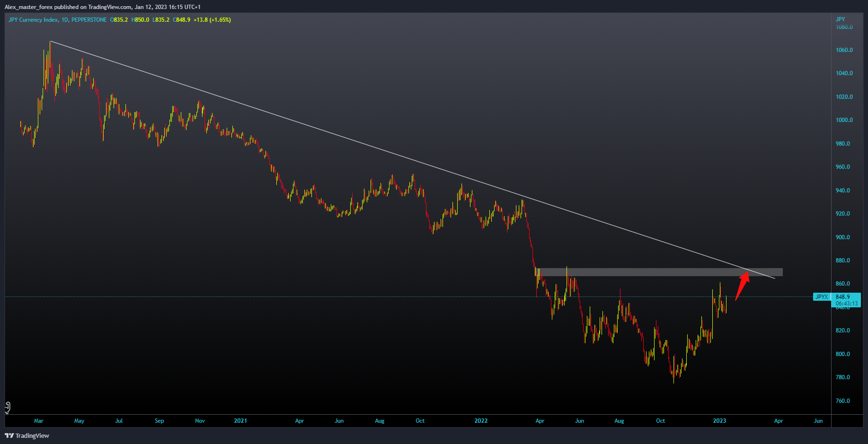Click the May label on time axis
The width and height of the screenshot is (868, 444).
[79, 421]
